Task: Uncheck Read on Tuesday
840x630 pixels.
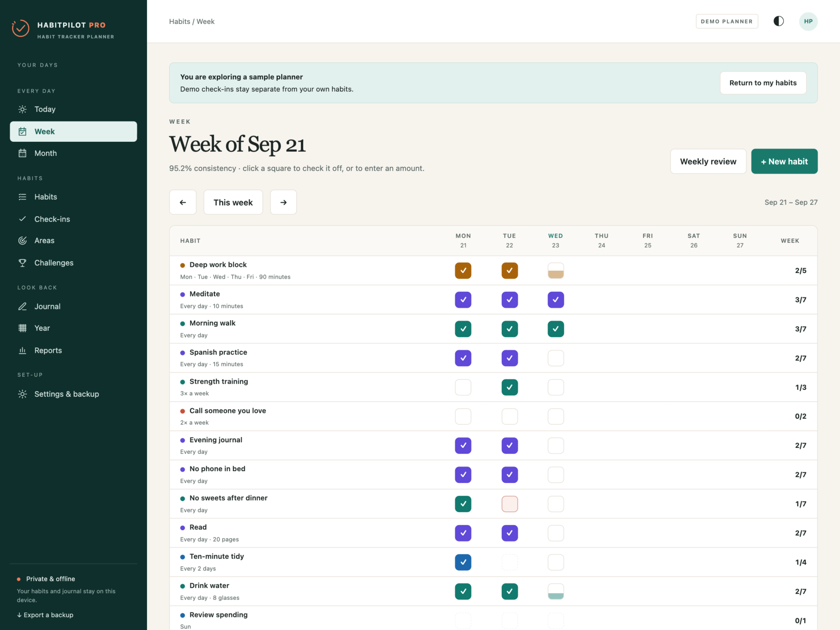Action: click(509, 533)
